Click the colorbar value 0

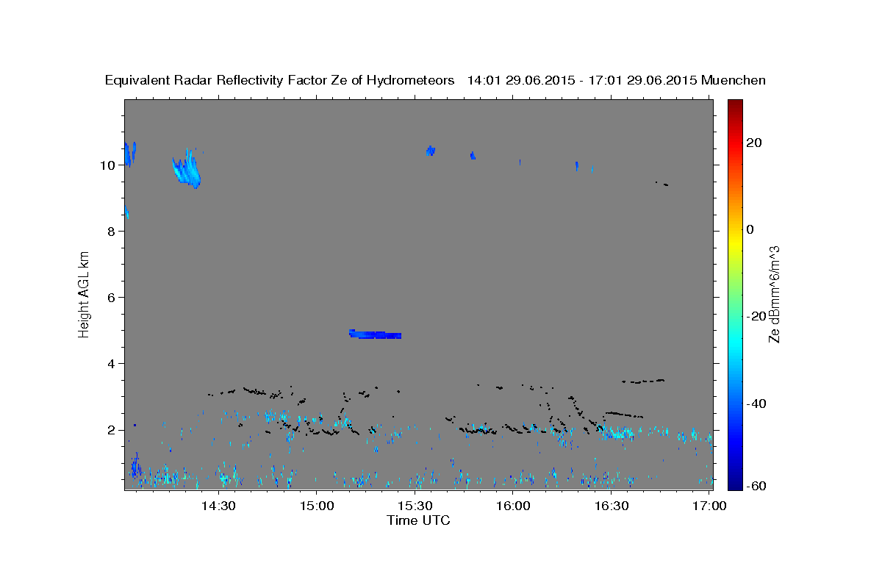(x=750, y=229)
